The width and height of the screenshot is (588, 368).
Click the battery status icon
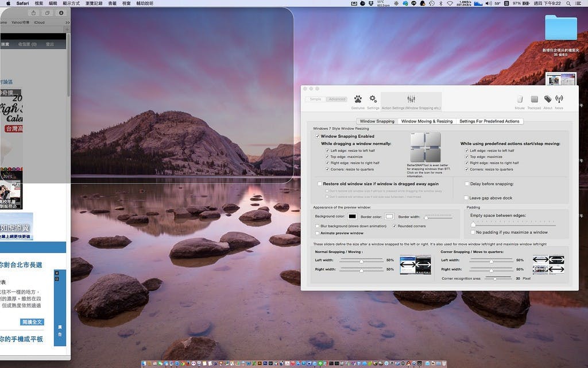(527, 3)
